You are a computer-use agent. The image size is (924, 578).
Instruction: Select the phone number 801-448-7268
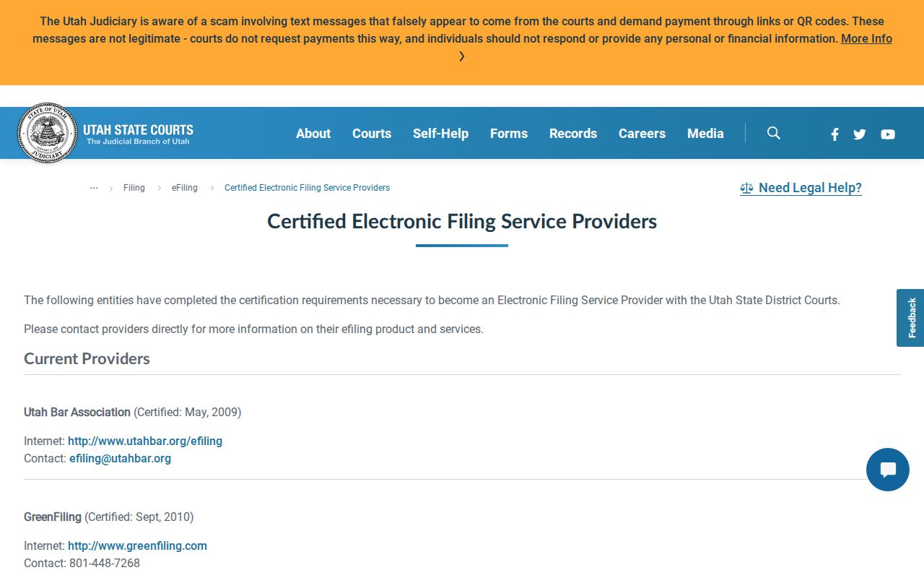[105, 563]
